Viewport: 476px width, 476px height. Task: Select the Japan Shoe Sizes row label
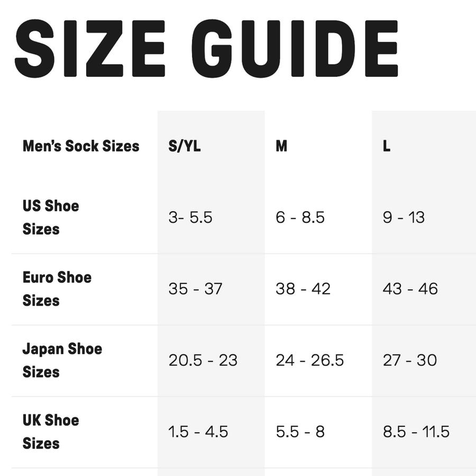click(62, 360)
